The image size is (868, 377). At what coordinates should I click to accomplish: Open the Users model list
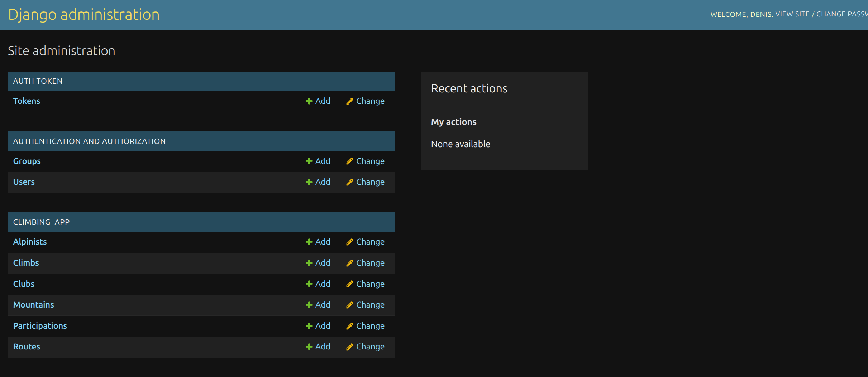point(24,182)
